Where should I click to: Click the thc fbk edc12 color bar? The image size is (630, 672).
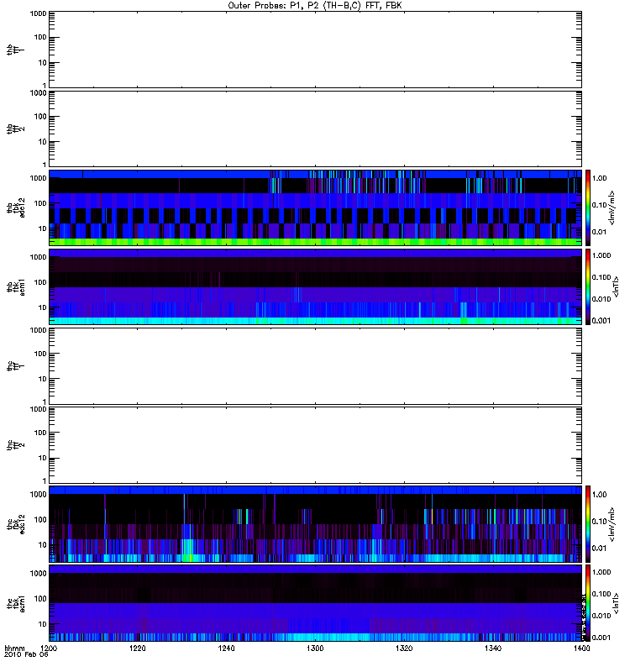tap(588, 524)
